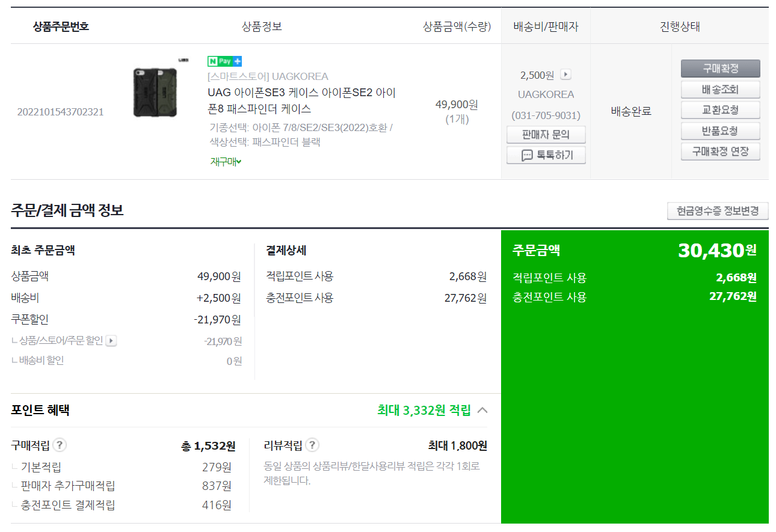
Task: Click the 현금영수증 정보변경 button
Action: pyautogui.click(x=718, y=211)
